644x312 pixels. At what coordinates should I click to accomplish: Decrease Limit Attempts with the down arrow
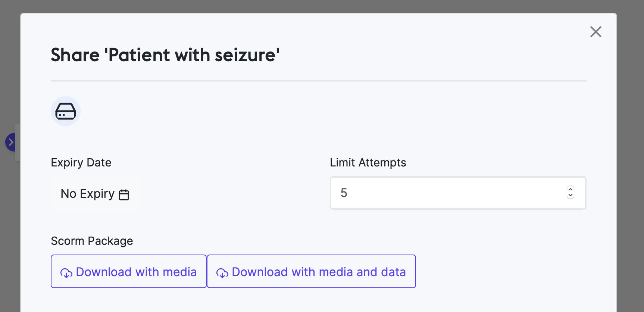pos(570,196)
